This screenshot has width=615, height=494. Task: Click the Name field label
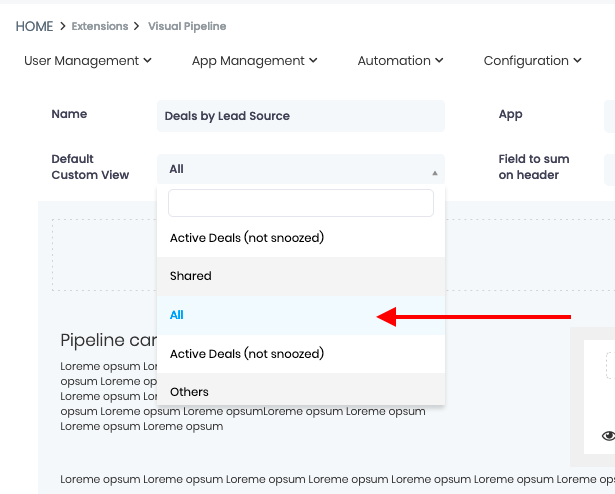69,114
